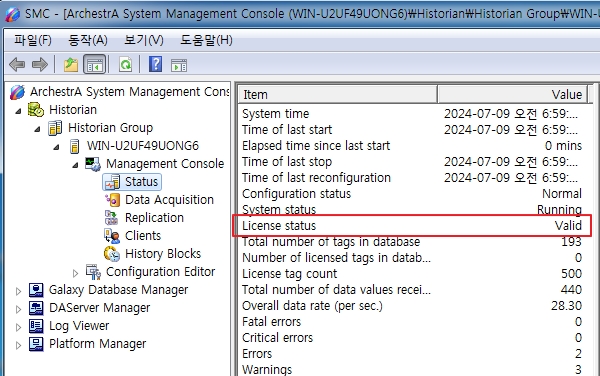This screenshot has height=376, width=600.
Task: Select History Blocks in the tree
Action: [x=163, y=254]
